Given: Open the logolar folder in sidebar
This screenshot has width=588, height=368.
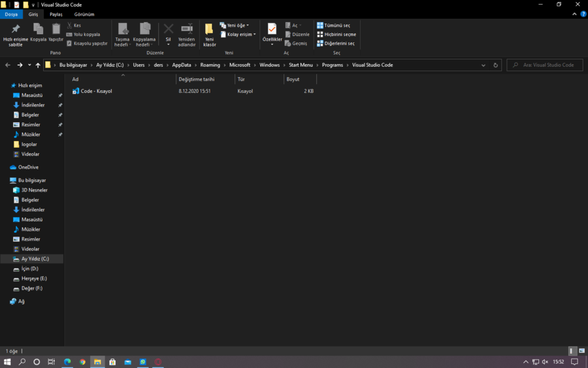Looking at the screenshot, I should pos(29,144).
